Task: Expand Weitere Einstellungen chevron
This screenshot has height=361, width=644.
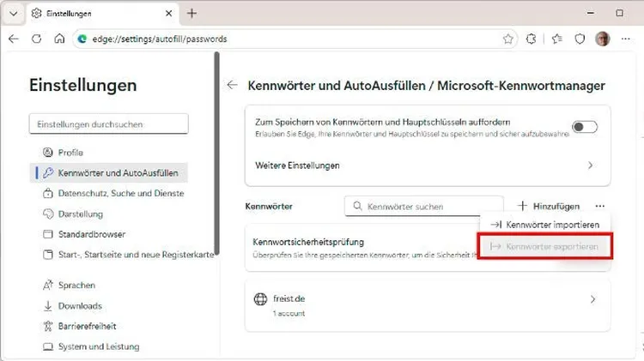Action: [x=590, y=165]
